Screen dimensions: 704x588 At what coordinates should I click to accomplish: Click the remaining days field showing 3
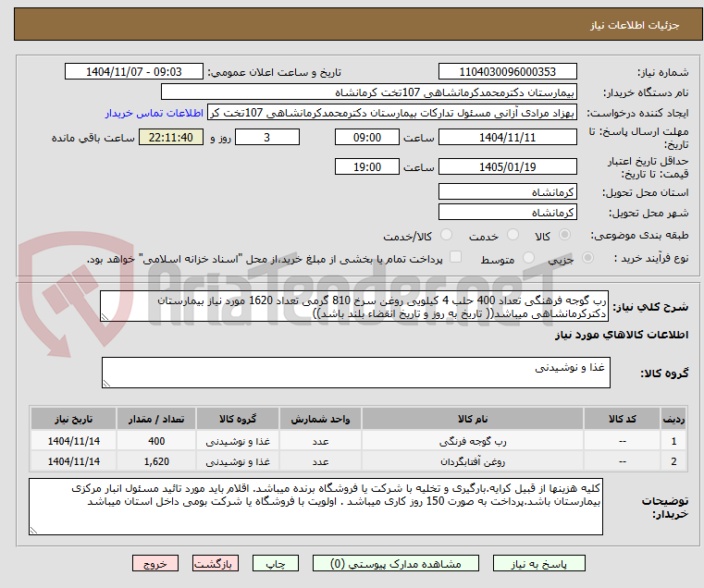[x=267, y=138]
